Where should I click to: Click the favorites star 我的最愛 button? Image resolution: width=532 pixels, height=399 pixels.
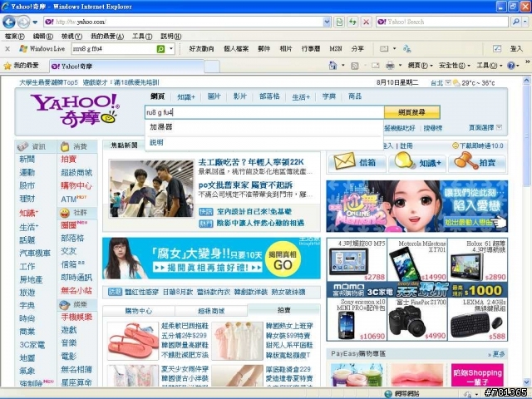click(21, 66)
